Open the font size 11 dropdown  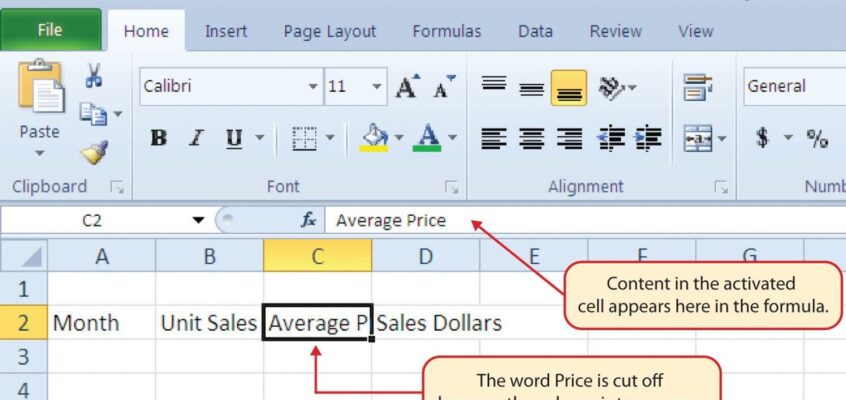tap(377, 87)
